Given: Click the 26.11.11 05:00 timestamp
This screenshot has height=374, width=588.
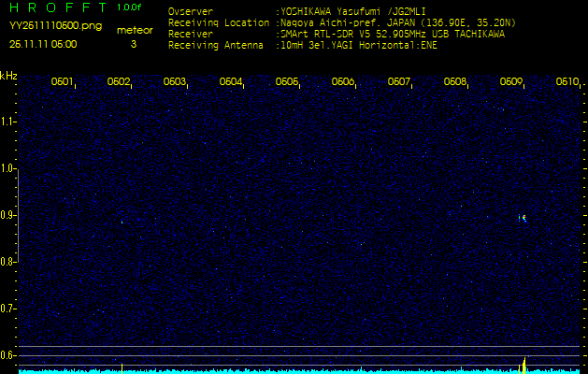Looking at the screenshot, I should coord(44,43).
